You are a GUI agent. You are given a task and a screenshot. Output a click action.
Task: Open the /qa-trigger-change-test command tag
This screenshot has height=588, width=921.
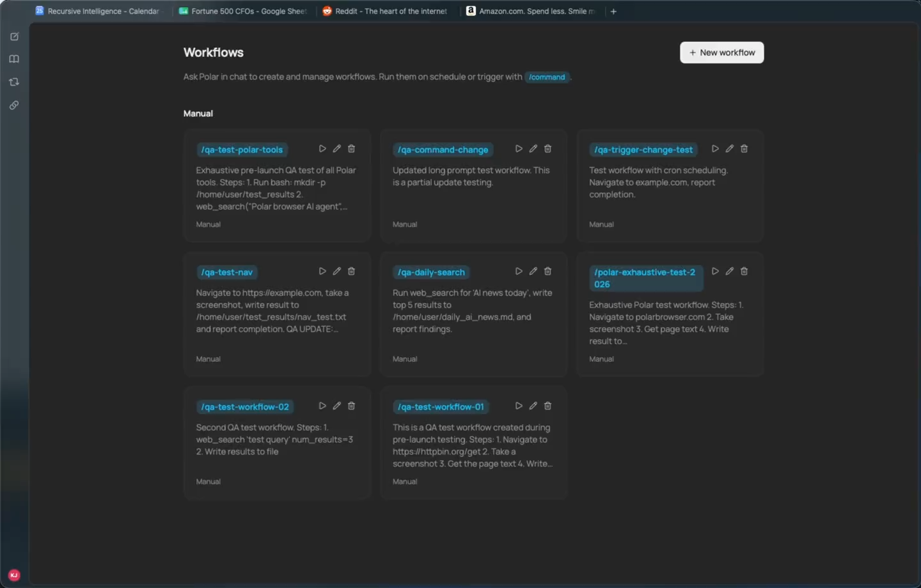pos(643,150)
